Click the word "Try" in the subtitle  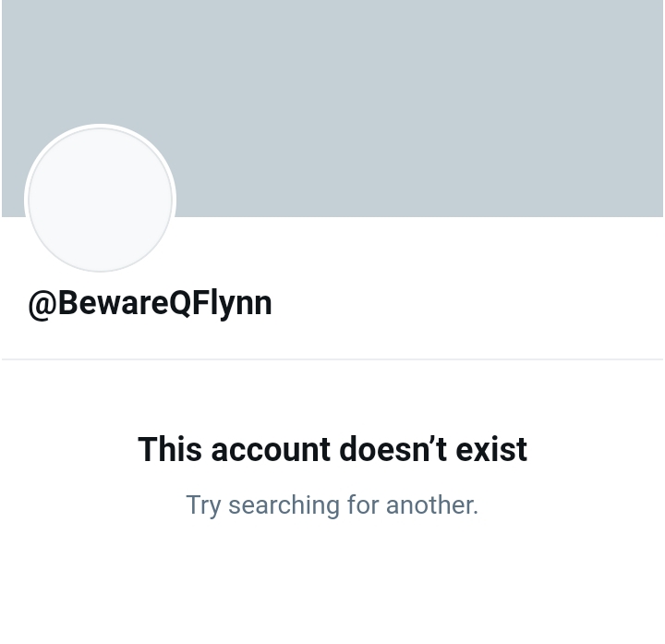(x=203, y=505)
